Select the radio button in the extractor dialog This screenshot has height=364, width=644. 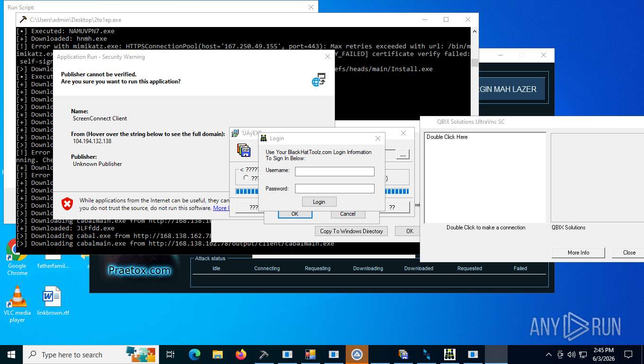pos(246,178)
